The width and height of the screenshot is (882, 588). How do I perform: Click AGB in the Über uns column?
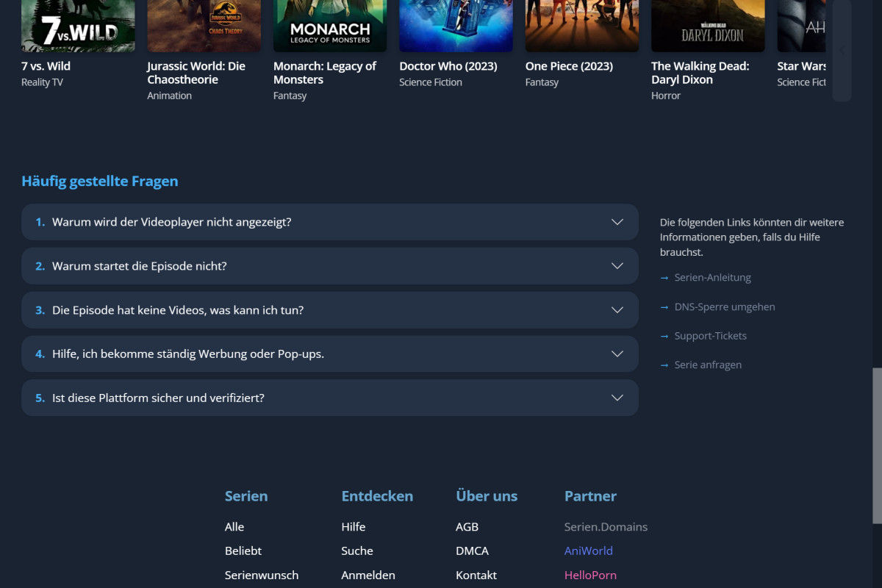pyautogui.click(x=467, y=526)
